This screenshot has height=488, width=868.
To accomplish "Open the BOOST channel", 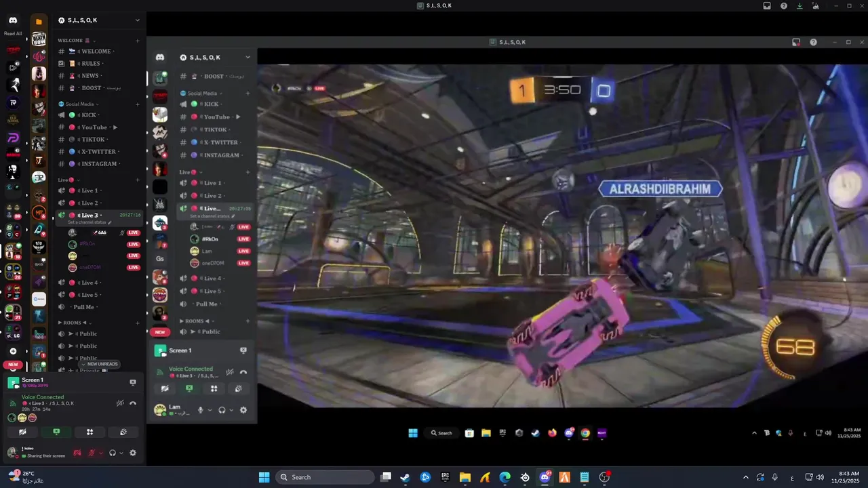I will (x=100, y=88).
